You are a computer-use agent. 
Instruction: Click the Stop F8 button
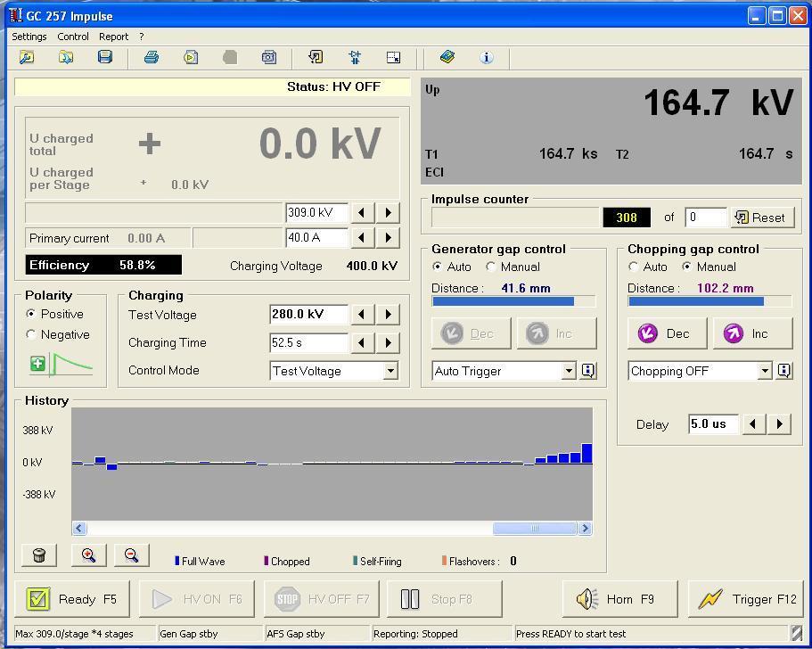[444, 599]
